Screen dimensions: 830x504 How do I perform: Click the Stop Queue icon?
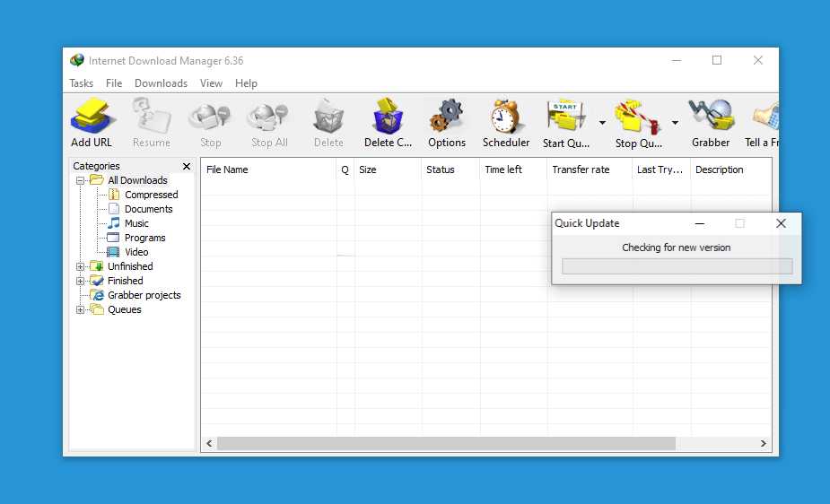(638, 117)
